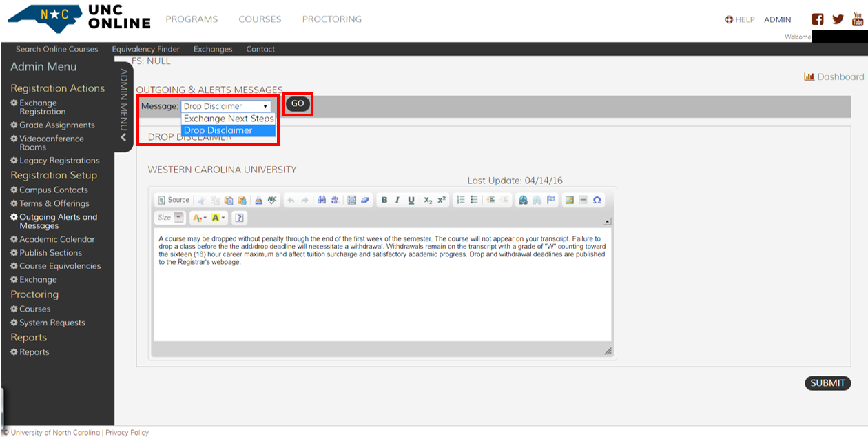Open the UNC Online Facebook page icon

[x=818, y=19]
